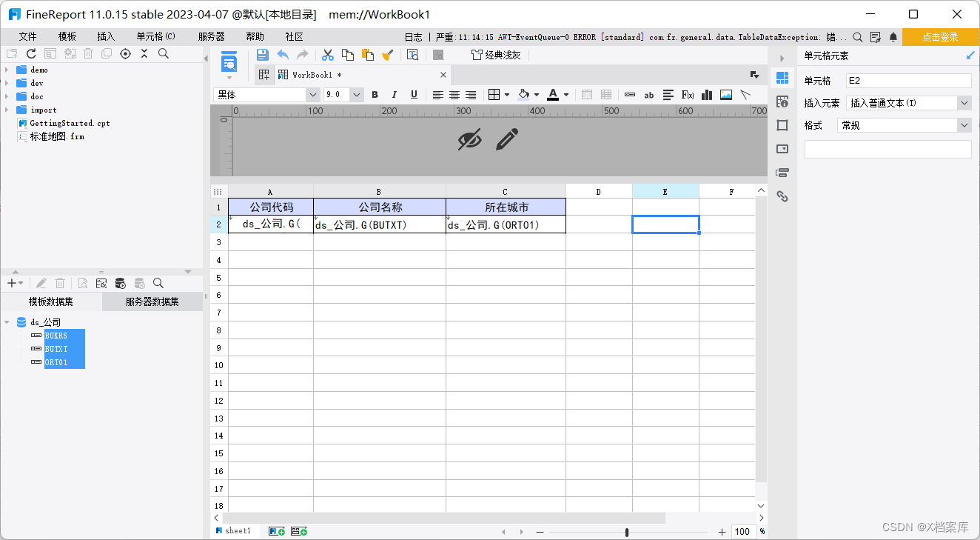Paste into the selected cell

(x=368, y=55)
